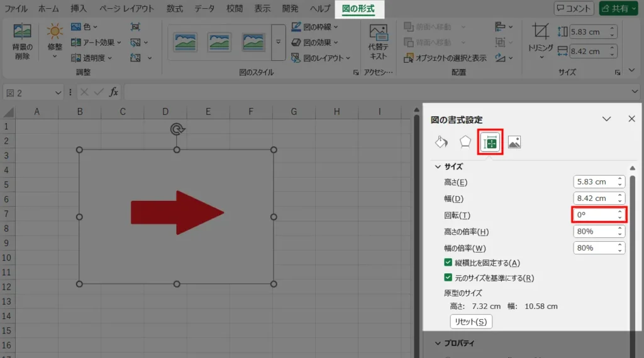Screen dimensions: 644x358
Task: Select the トリミング (Crop) tool
Action: click(x=540, y=38)
